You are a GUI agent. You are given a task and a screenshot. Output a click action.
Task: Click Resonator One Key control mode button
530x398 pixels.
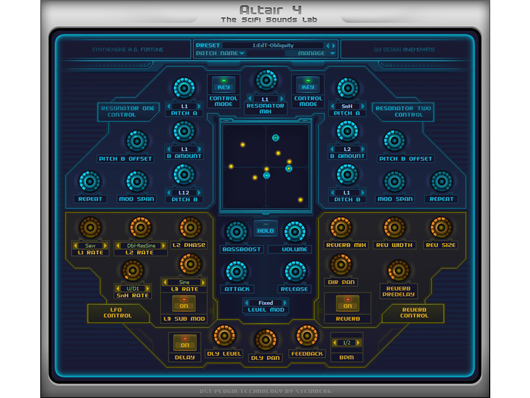click(223, 84)
